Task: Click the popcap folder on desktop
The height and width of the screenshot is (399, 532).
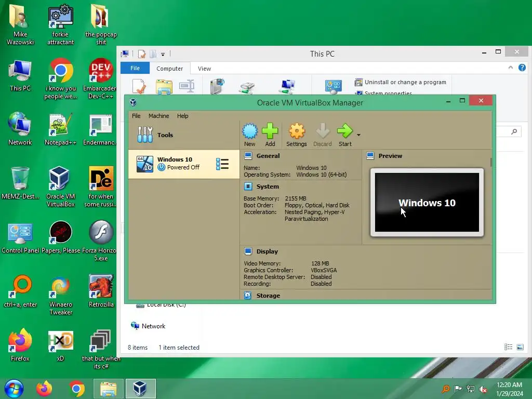Action: pyautogui.click(x=101, y=24)
